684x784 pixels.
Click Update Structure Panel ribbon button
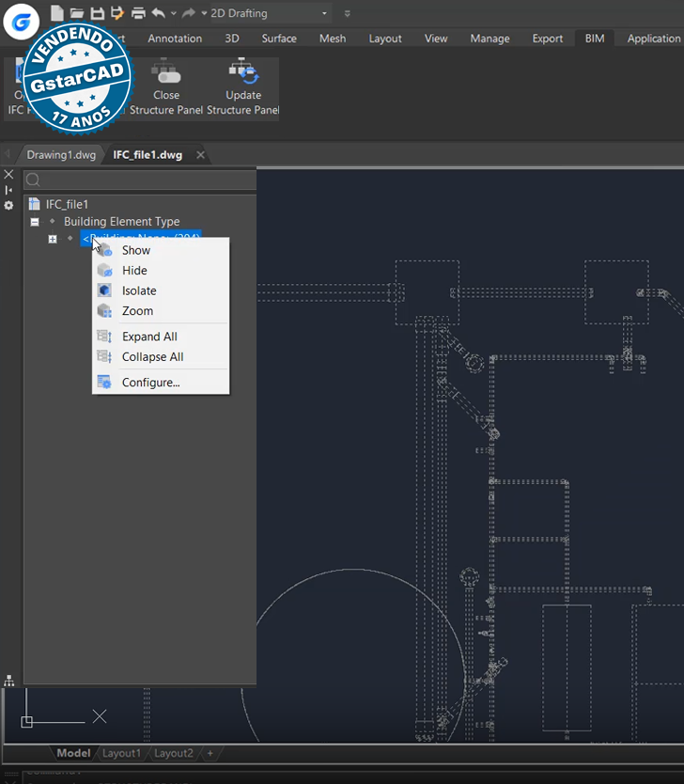tap(242, 87)
